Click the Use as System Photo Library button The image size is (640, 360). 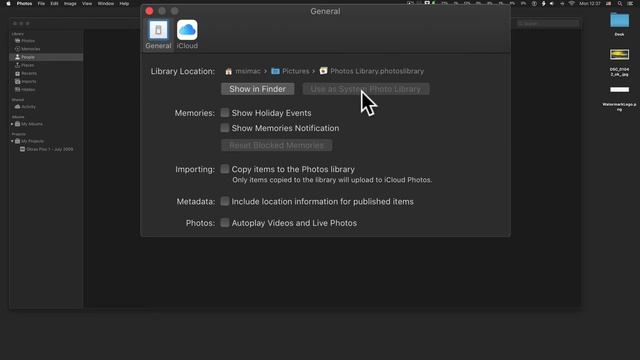pos(366,89)
